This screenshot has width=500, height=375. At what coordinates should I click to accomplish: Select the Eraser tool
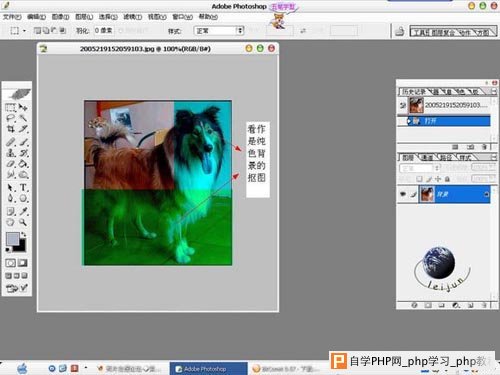click(11, 164)
